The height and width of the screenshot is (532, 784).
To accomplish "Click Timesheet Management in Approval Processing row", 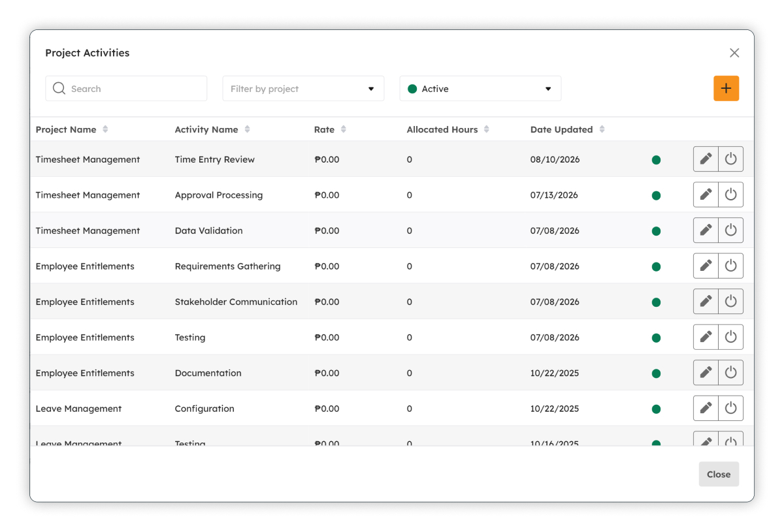I will [88, 195].
